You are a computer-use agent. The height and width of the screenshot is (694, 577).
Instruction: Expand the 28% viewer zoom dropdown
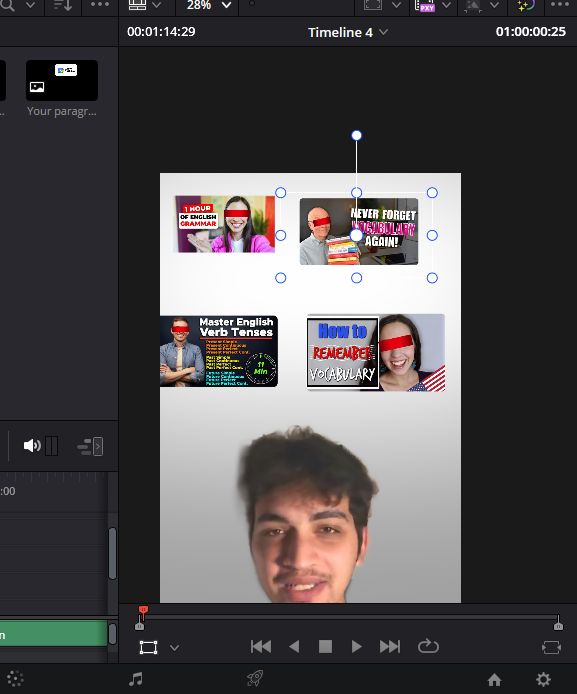[x=227, y=5]
